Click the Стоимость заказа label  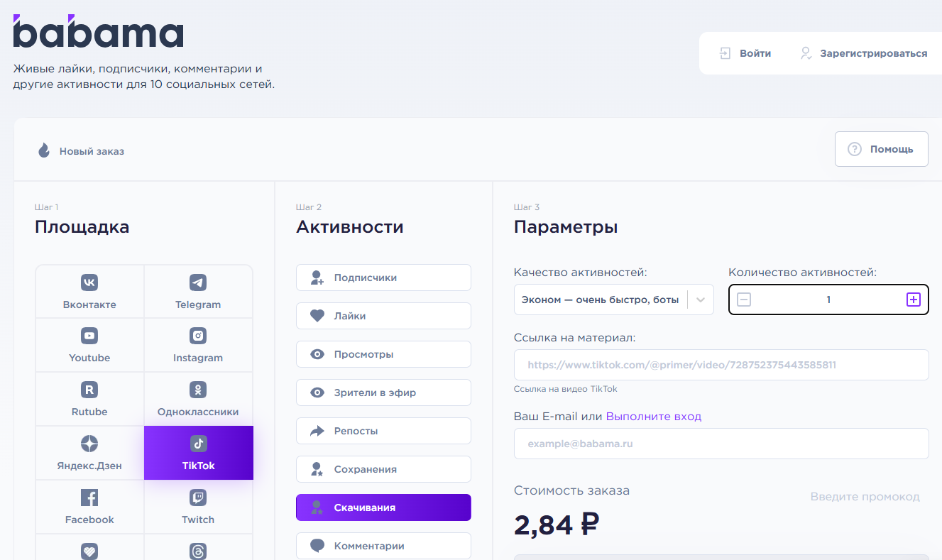click(571, 490)
